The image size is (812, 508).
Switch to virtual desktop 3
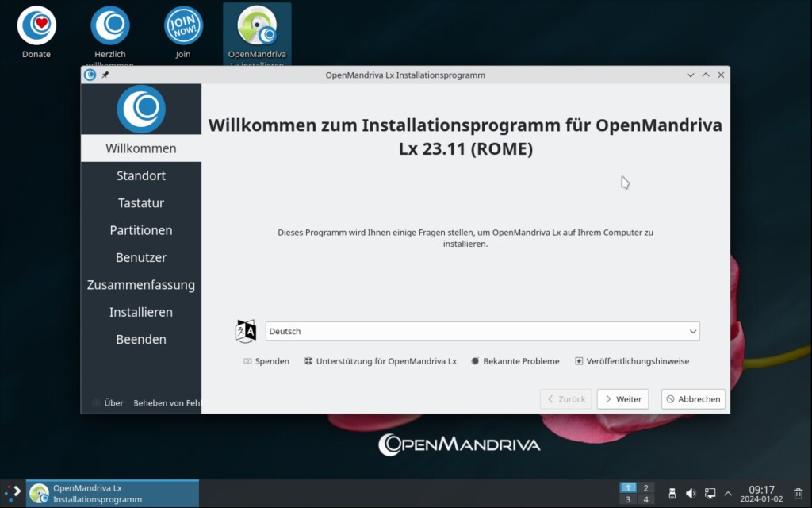[628, 500]
